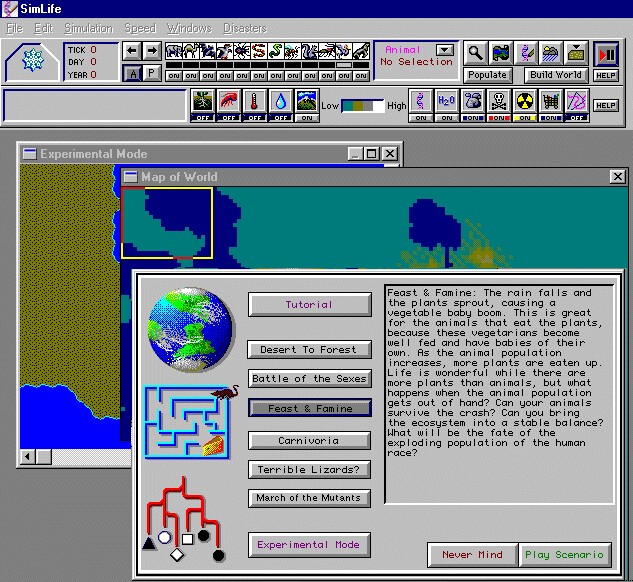The image size is (633, 582).
Task: Open the Disasters menu
Action: click(245, 28)
